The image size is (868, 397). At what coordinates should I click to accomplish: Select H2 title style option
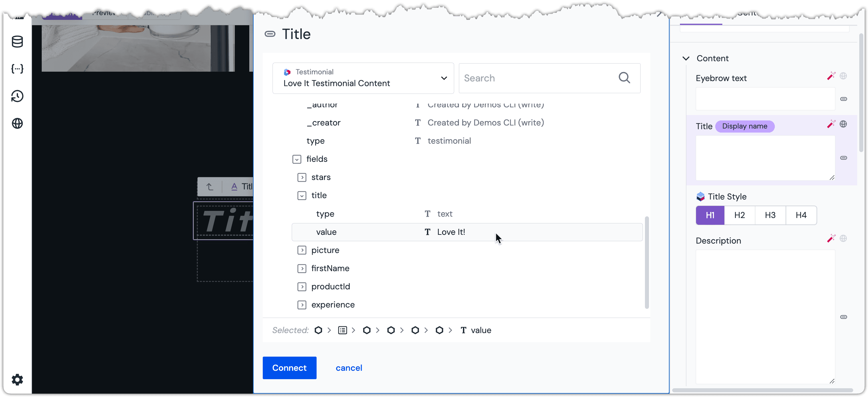pos(740,215)
